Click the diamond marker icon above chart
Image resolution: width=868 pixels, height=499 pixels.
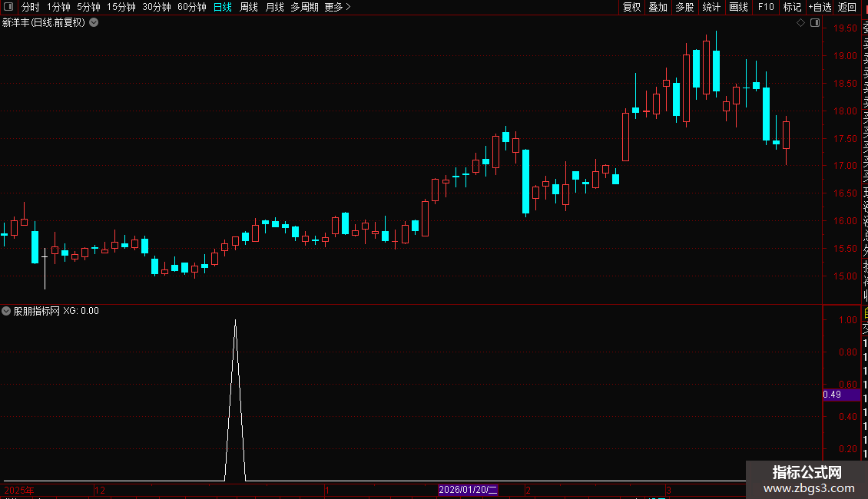800,23
